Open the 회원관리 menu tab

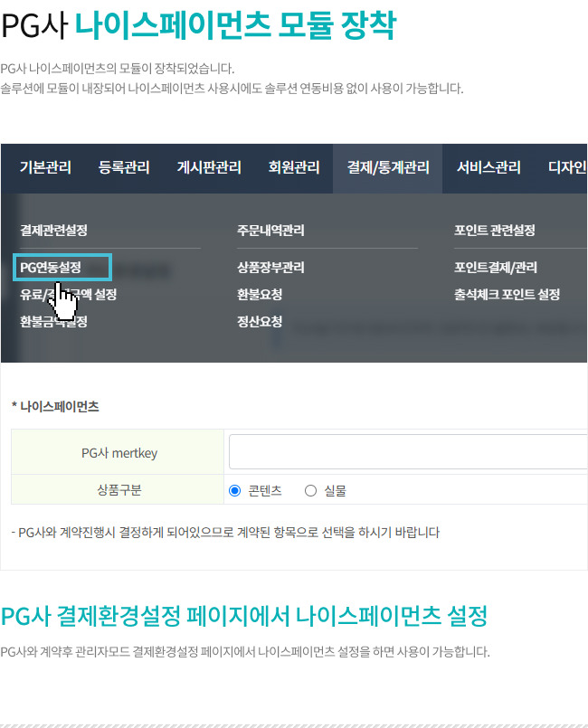click(294, 167)
